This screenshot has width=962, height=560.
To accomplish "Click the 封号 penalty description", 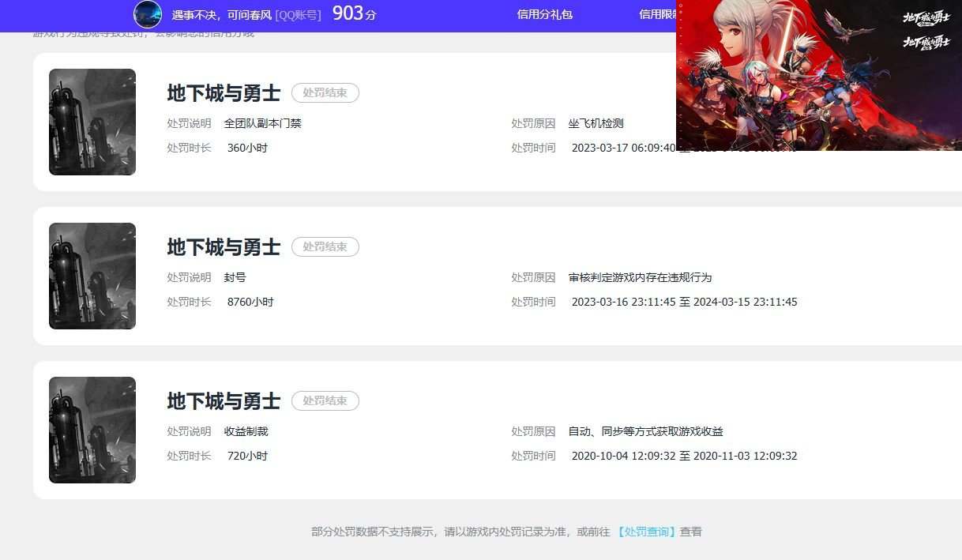I will [235, 277].
